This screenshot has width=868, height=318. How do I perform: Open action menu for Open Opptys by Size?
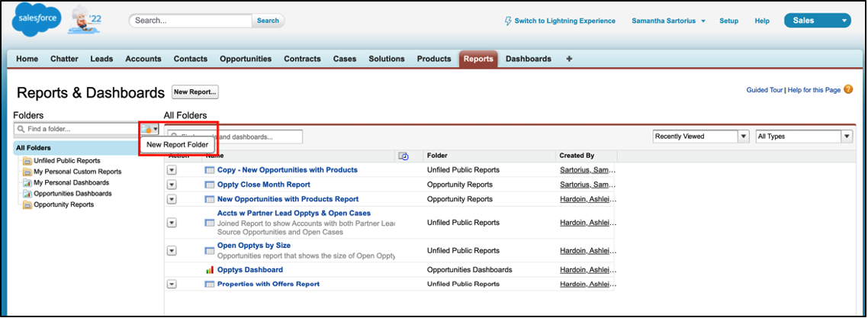tap(172, 251)
